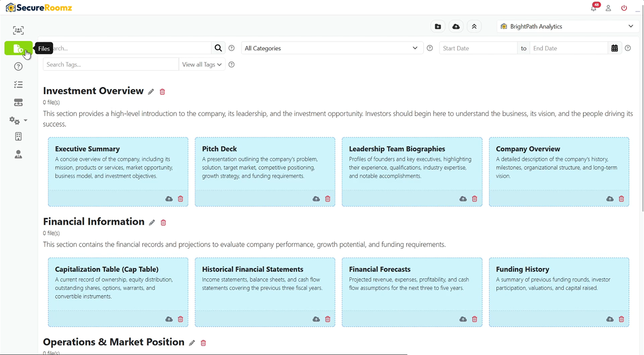The width and height of the screenshot is (644, 355).
Task: Click the Financial Information heading
Action: (x=94, y=221)
